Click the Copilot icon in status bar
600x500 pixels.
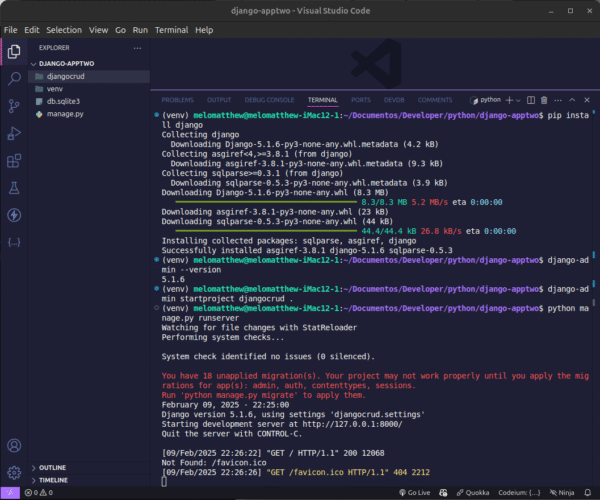point(443,493)
